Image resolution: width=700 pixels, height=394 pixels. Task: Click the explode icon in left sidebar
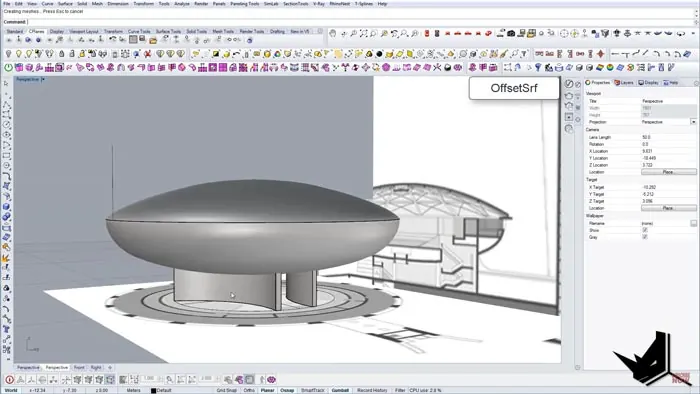coord(6,258)
